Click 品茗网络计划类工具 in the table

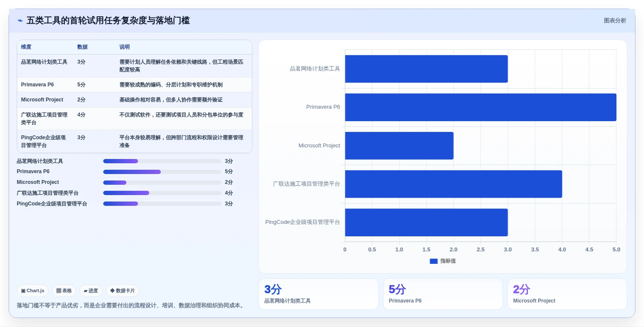44,62
